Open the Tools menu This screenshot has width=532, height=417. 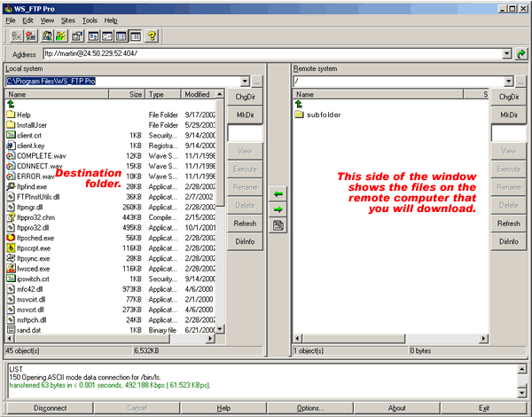(90, 20)
